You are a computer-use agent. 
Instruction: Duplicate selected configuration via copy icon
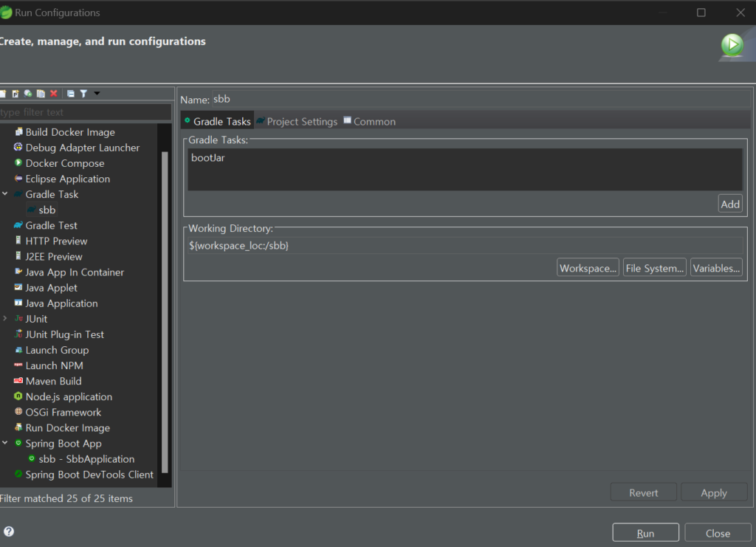41,94
